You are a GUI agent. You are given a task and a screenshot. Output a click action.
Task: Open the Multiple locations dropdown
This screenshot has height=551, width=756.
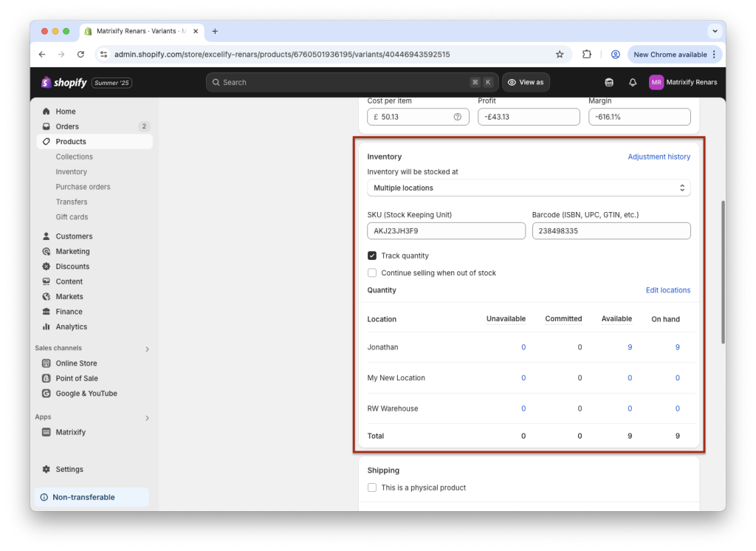pos(529,188)
